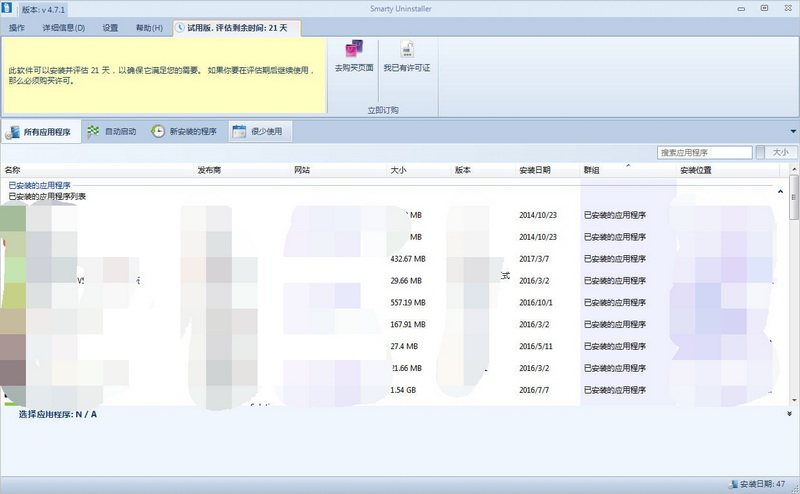Click the I already have license icon
The height and width of the screenshot is (494, 800).
pos(407,50)
